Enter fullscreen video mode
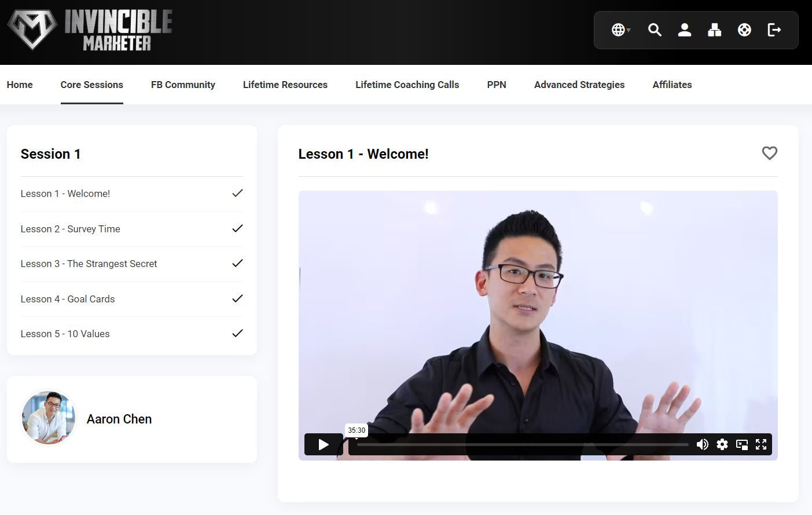Viewport: 812px width, 515px height. point(761,444)
